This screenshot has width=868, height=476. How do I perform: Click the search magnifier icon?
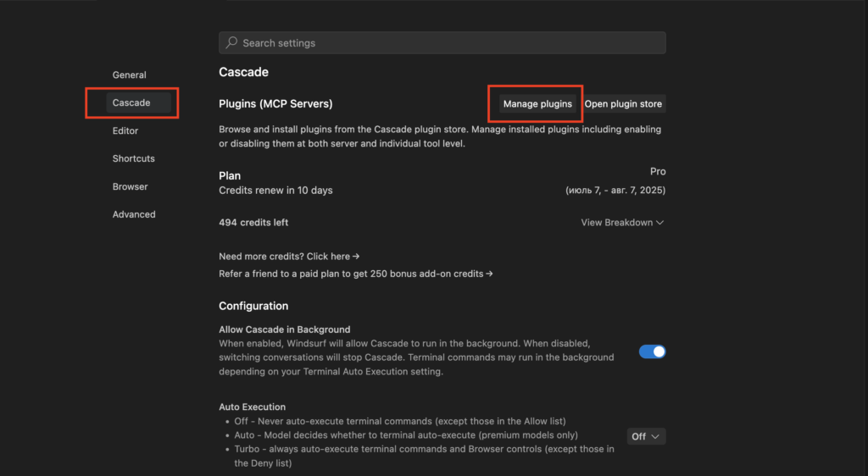point(231,42)
